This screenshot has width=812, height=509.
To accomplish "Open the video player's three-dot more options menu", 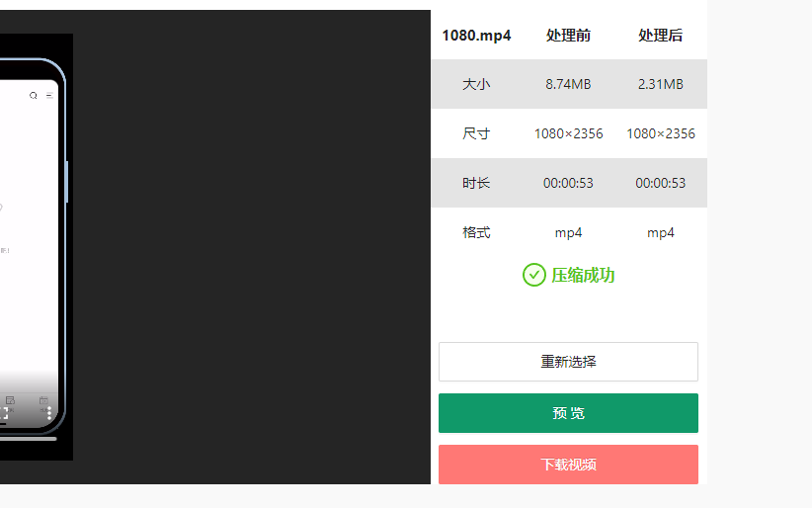I will click(x=49, y=413).
